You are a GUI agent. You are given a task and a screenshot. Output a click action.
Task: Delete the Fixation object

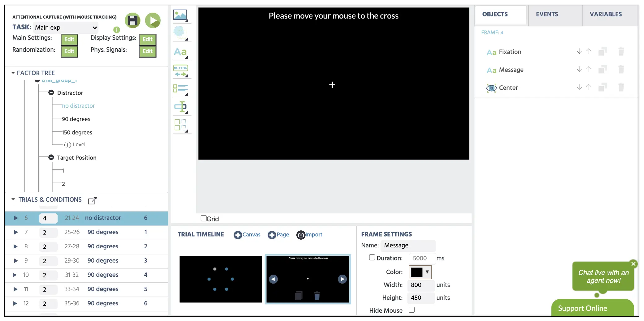click(621, 51)
